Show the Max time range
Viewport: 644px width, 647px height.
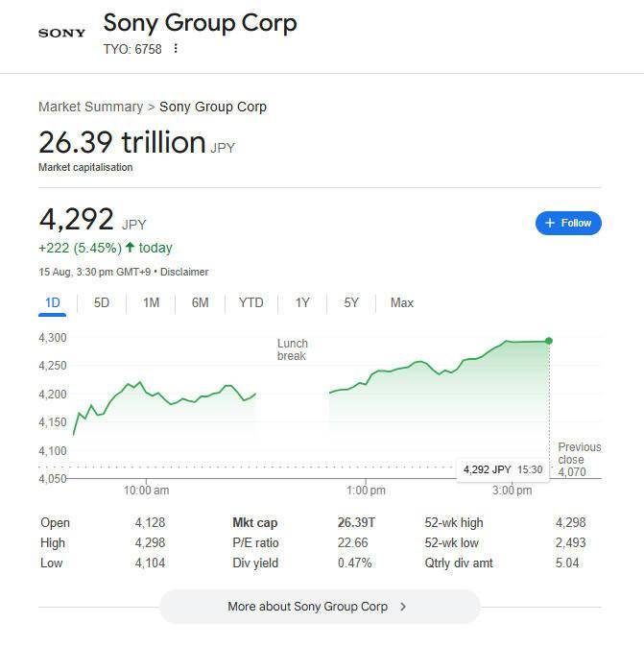click(x=402, y=303)
